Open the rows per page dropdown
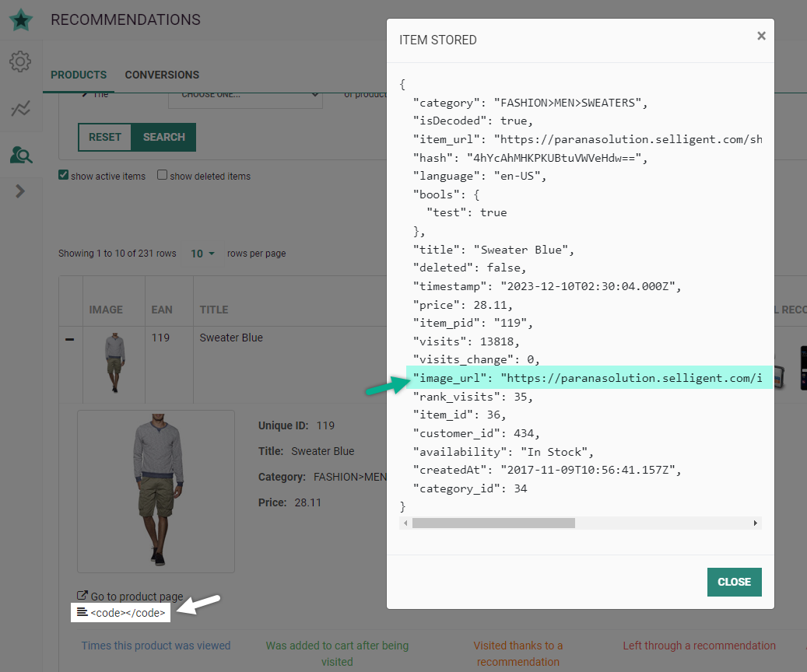Viewport: 807px width, 672px height. [x=203, y=254]
